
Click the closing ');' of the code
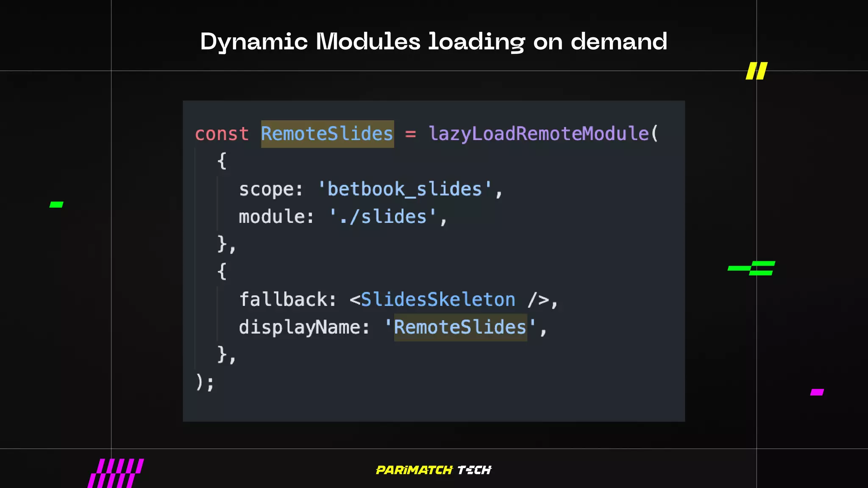pyautogui.click(x=205, y=382)
